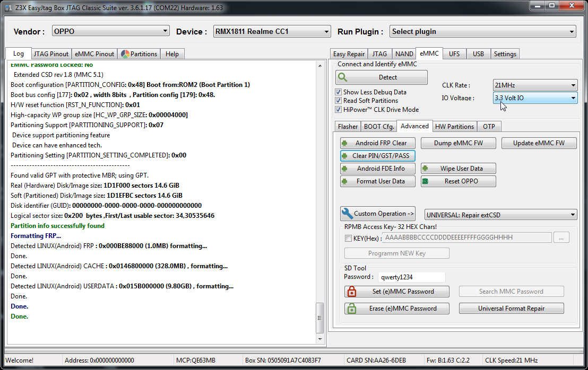Run Custom Operation with wrench icon
Viewport: 588px width, 370px height.
[x=378, y=214]
